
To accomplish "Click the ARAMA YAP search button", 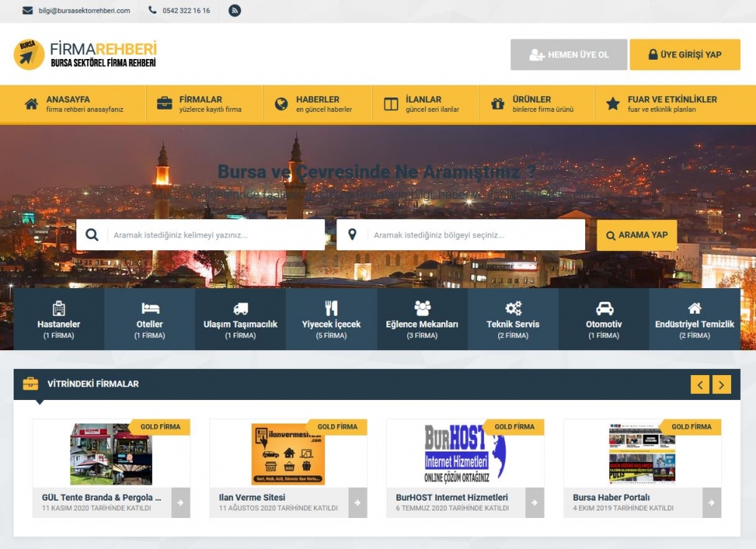I will coord(637,235).
